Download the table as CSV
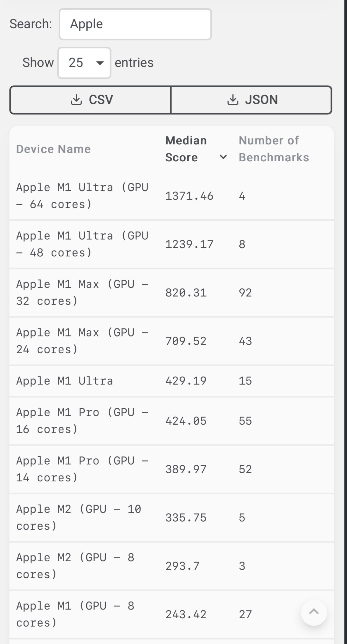The height and width of the screenshot is (644, 347). pos(91,100)
